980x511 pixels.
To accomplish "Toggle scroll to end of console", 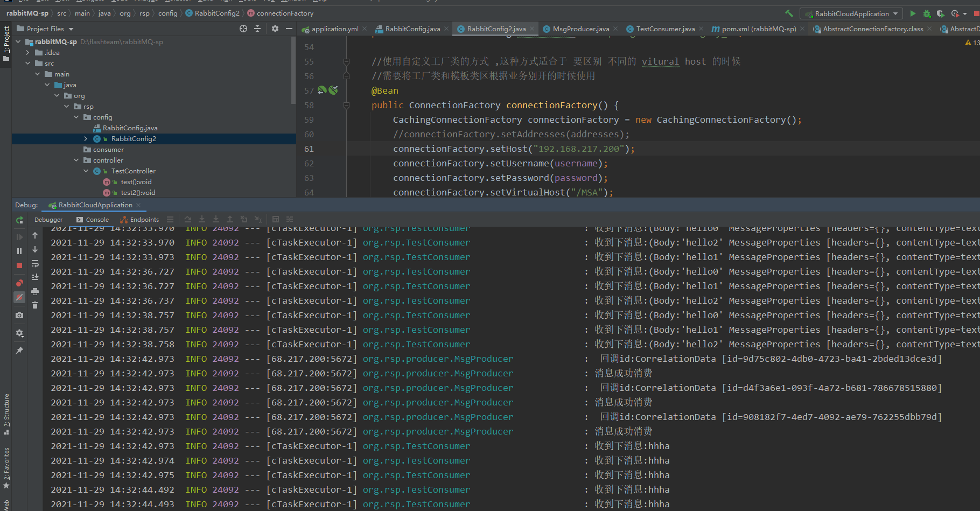I will coord(35,277).
